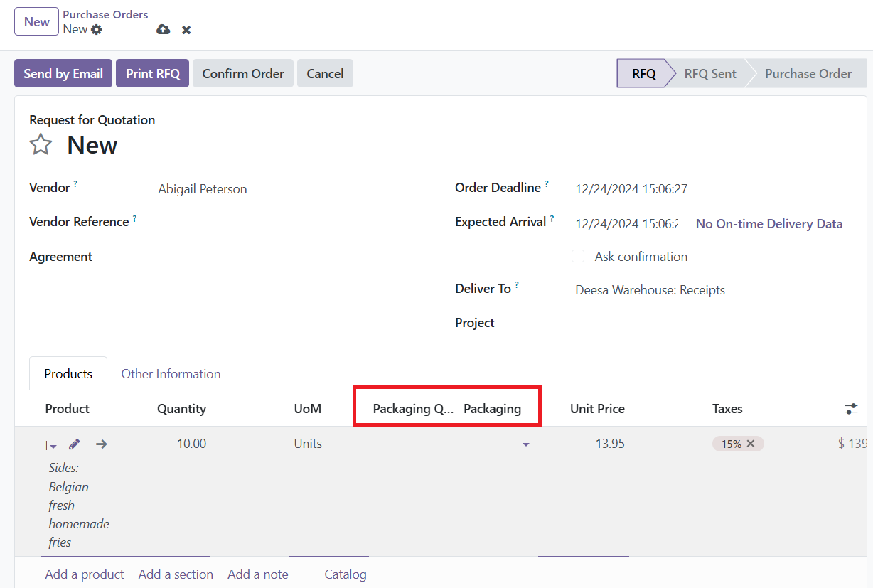Remove the 15% tax tag

tap(751, 444)
